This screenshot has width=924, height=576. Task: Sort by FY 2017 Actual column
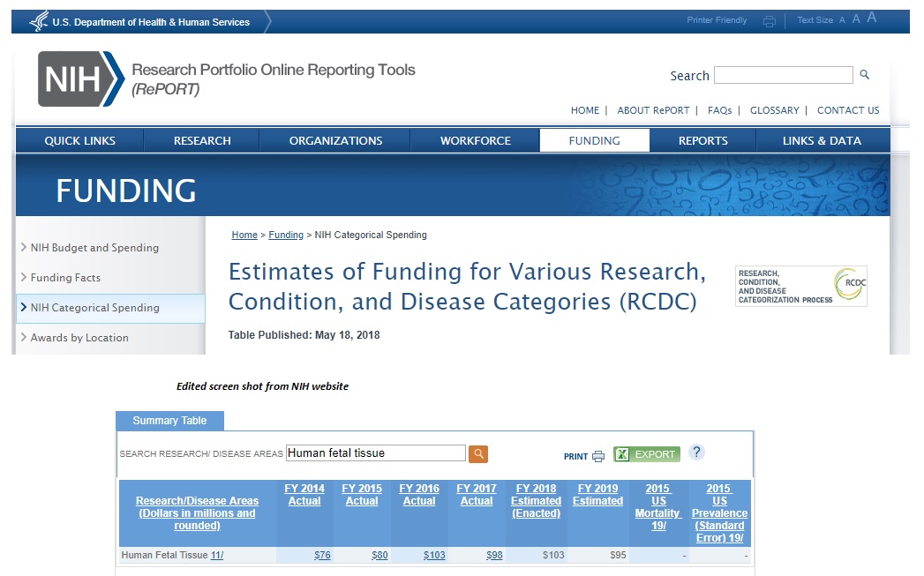click(x=477, y=495)
